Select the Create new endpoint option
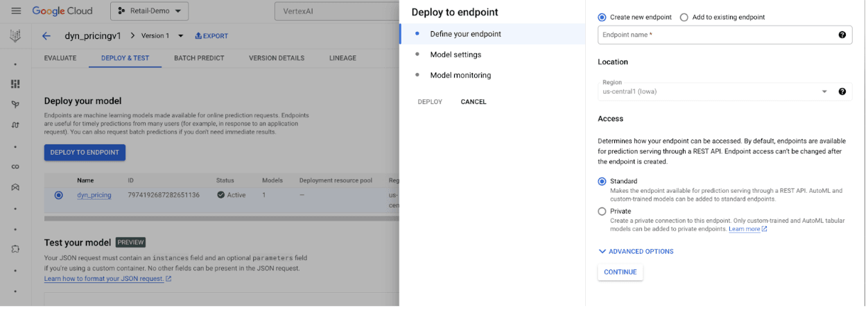 click(x=602, y=17)
